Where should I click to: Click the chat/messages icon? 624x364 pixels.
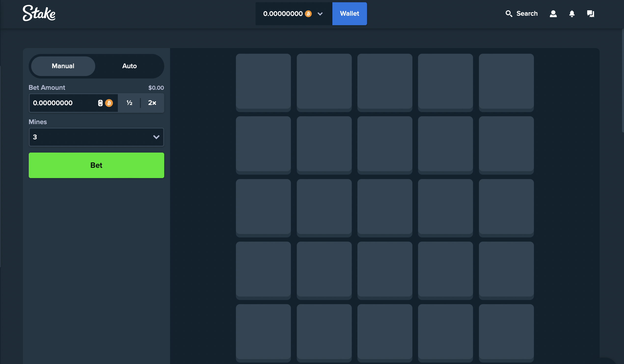591,13
